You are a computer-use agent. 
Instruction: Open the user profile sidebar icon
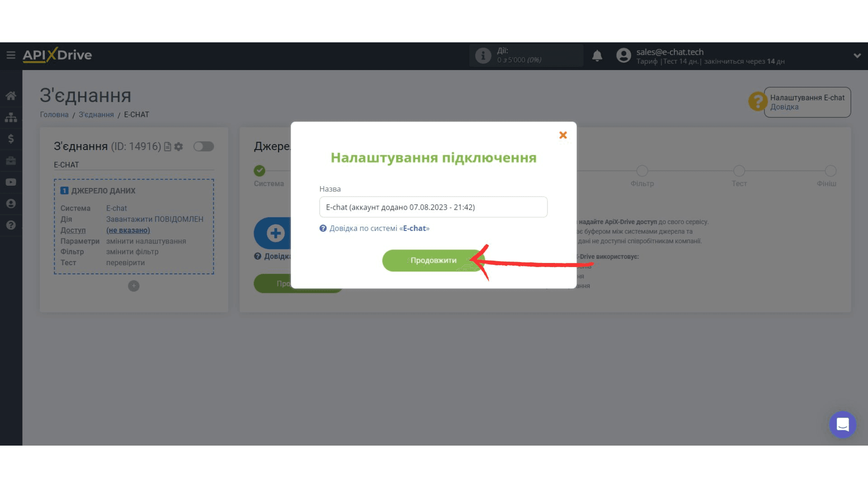[11, 204]
